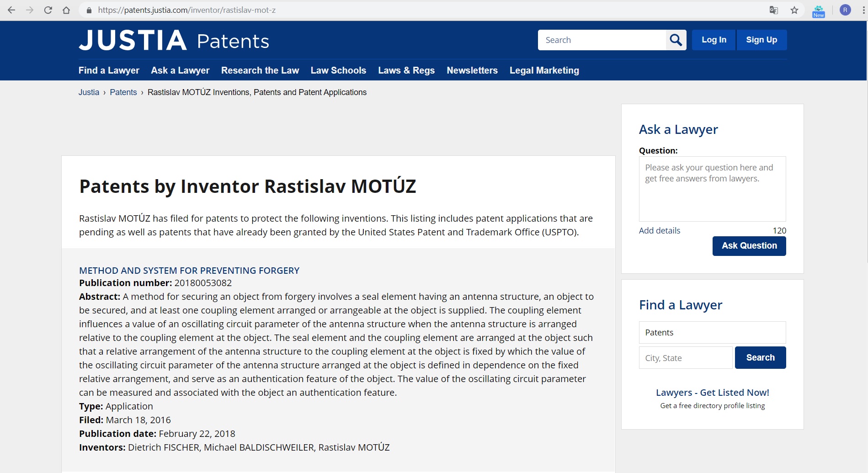Click the page heading Patents by Inventor
The height and width of the screenshot is (473, 868).
pyautogui.click(x=247, y=186)
